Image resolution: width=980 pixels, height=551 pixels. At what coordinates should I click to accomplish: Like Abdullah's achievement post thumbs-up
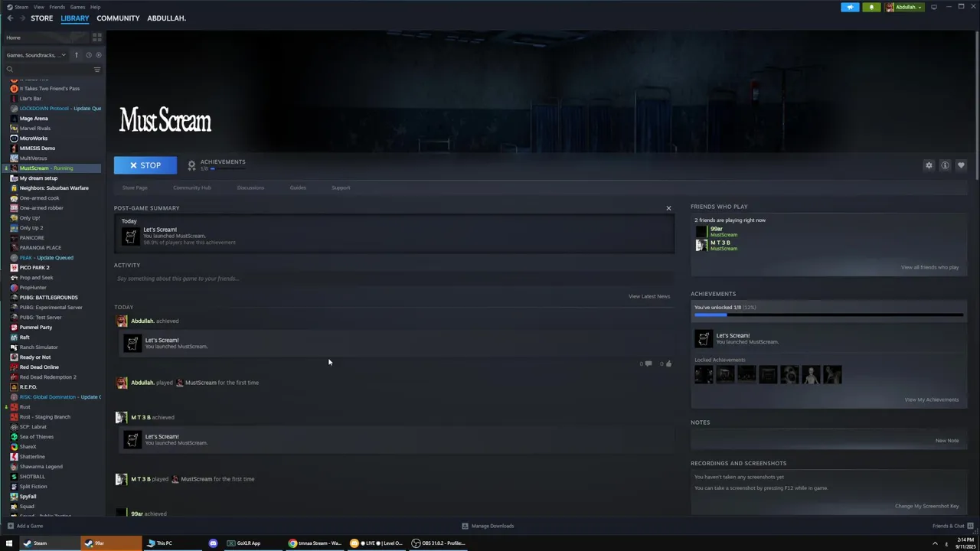click(x=668, y=364)
